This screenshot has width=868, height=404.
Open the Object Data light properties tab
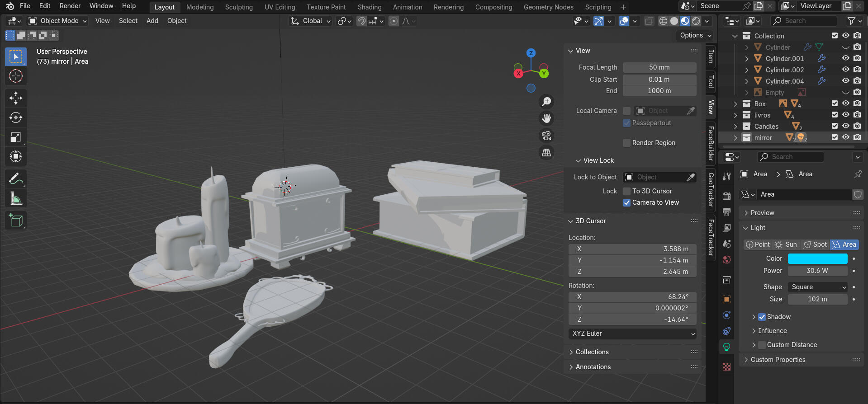[x=726, y=347]
